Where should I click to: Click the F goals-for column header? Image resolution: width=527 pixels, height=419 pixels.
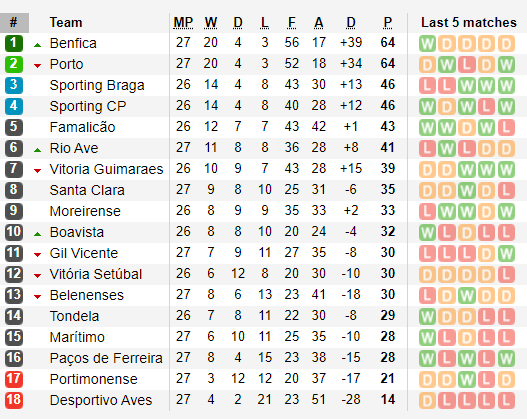point(292,23)
